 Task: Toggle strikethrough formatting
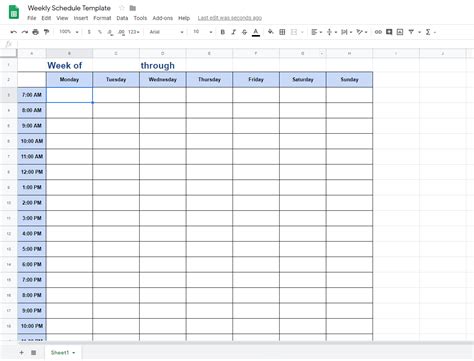[x=245, y=32]
